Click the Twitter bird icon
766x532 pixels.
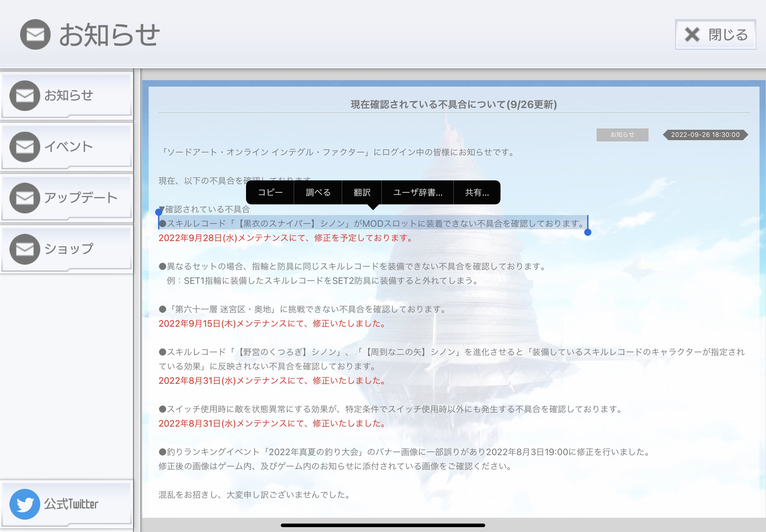pyautogui.click(x=25, y=504)
